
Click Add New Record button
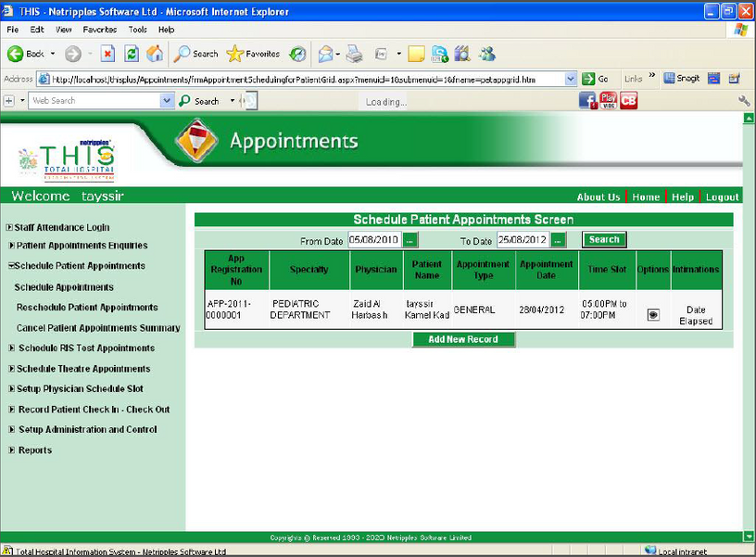point(463,339)
